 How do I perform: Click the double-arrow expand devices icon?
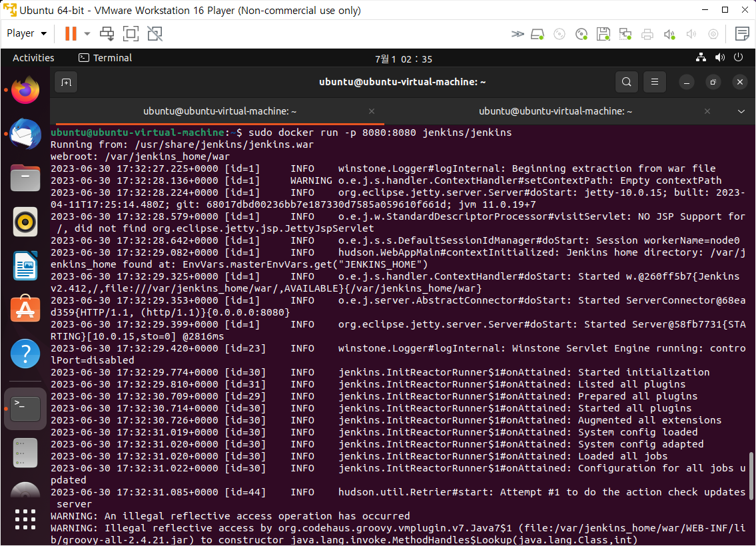pyautogui.click(x=518, y=34)
